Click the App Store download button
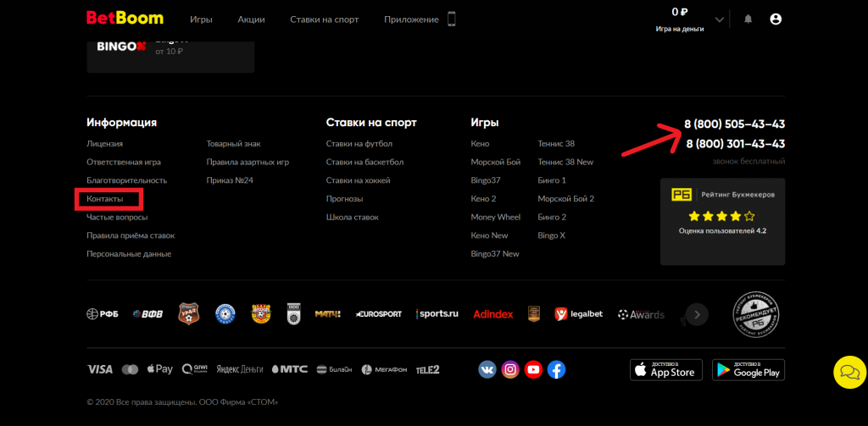 666,369
